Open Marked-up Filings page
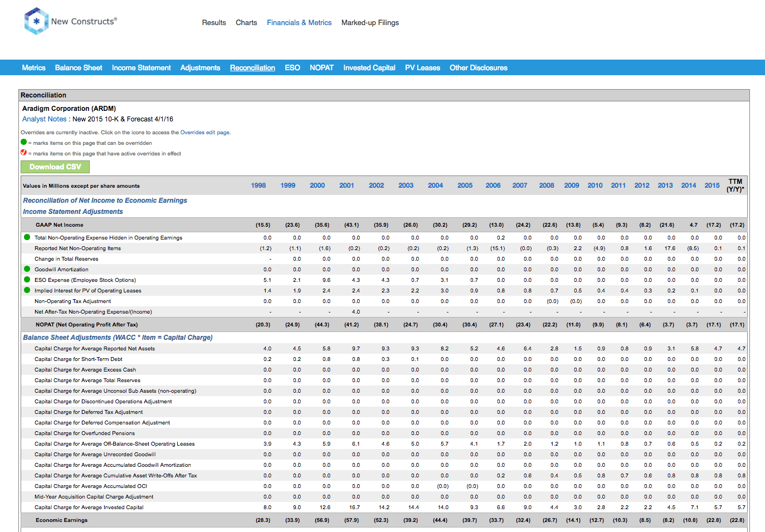 pyautogui.click(x=370, y=23)
